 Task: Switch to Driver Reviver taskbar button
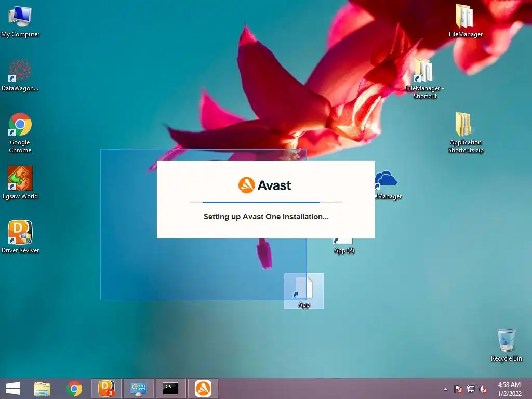click(x=106, y=389)
